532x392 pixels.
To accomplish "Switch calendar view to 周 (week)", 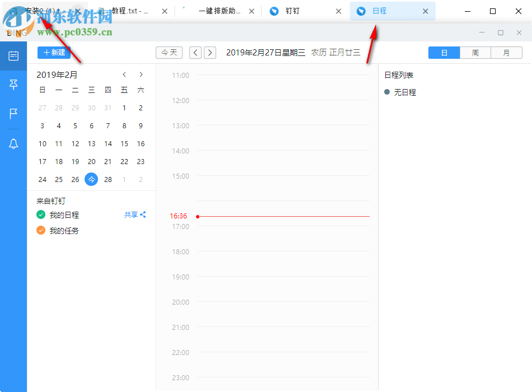I will coord(475,52).
